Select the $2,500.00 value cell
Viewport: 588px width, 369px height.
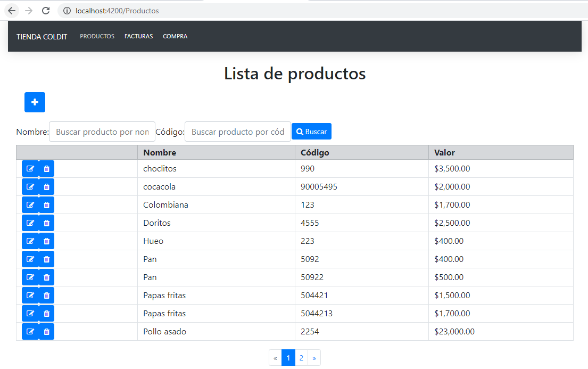[501, 223]
